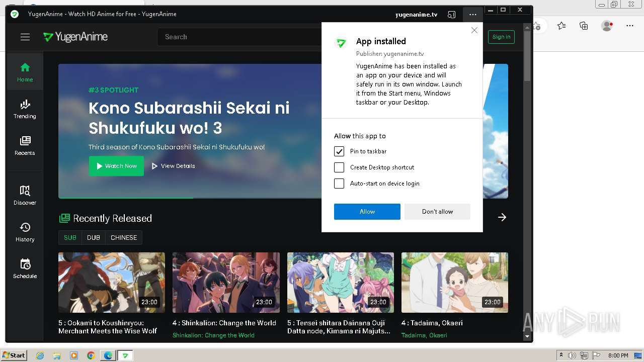Click the next arrow in Recently Released
Viewport: 644px width, 362px height.
(x=502, y=217)
